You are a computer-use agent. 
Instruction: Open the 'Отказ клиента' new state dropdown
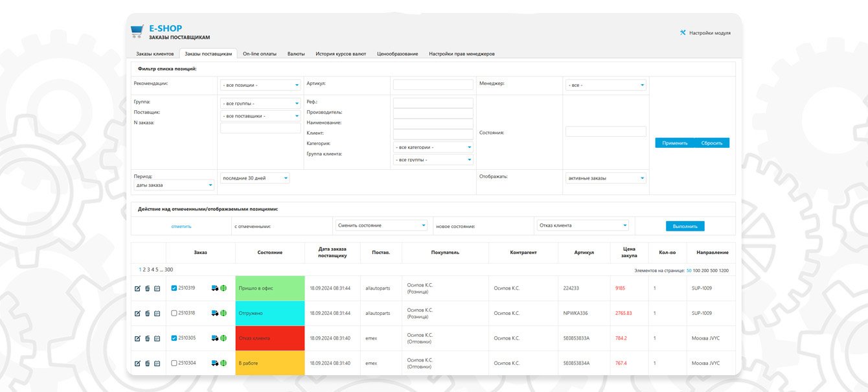[x=583, y=225]
